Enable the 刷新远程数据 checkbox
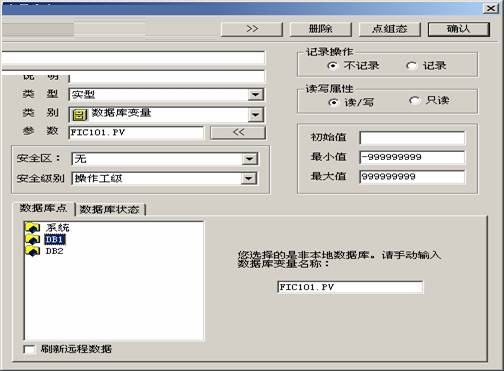 [x=29, y=349]
